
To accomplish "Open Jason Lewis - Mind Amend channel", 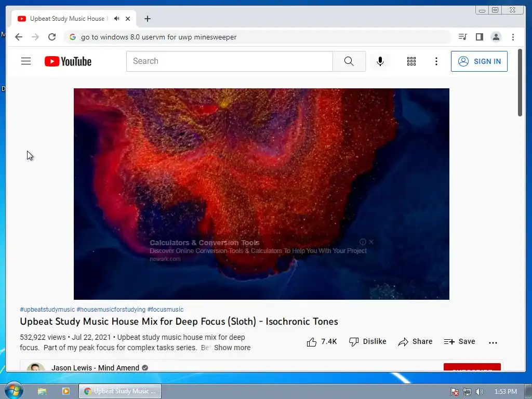I will pyautogui.click(x=96, y=368).
